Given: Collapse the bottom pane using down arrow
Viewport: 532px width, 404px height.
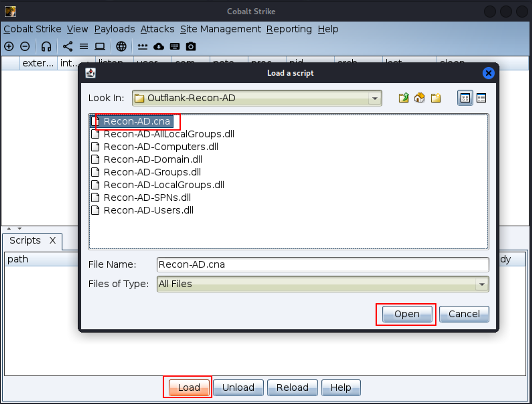Looking at the screenshot, I should point(20,229).
